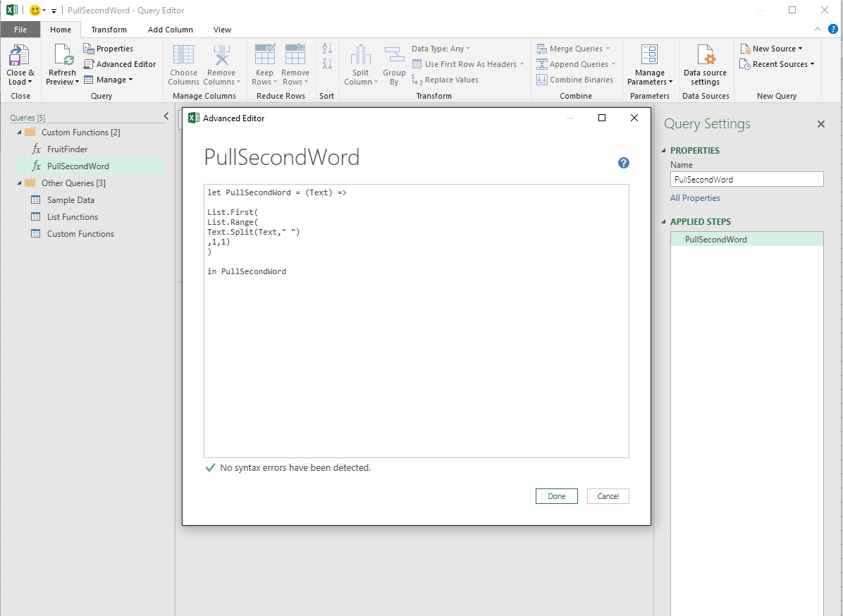The image size is (843, 616).
Task: Open help in the Advanced Editor dialog
Action: [624, 163]
